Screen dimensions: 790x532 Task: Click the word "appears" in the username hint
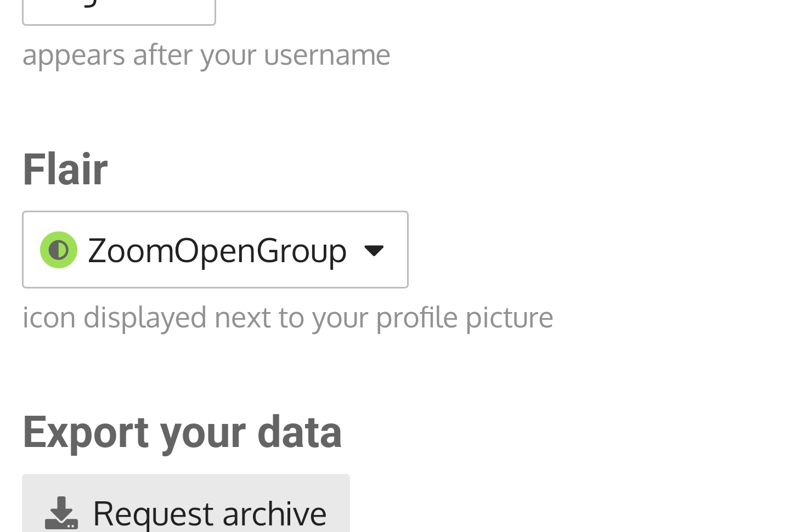tap(74, 55)
